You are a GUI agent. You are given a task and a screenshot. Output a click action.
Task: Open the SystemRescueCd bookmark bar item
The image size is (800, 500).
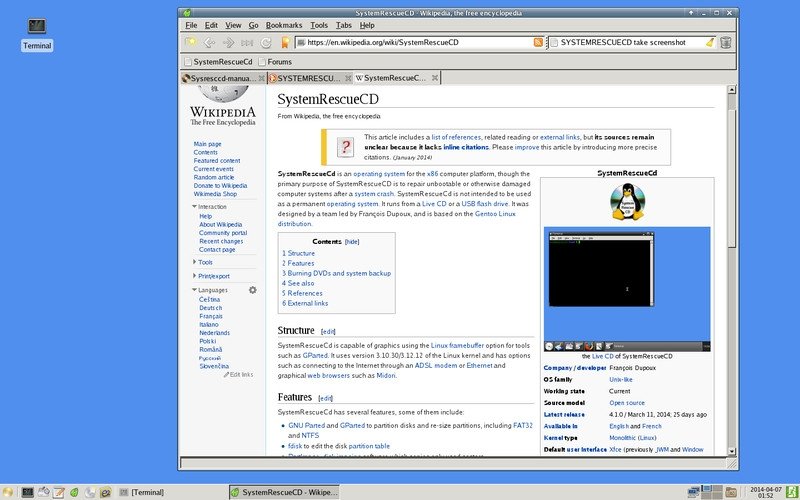(218, 62)
